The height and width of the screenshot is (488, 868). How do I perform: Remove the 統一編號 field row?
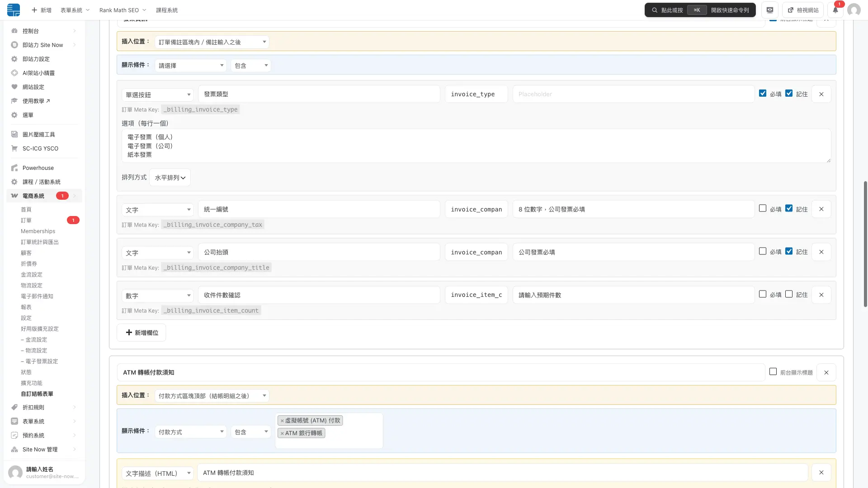821,209
